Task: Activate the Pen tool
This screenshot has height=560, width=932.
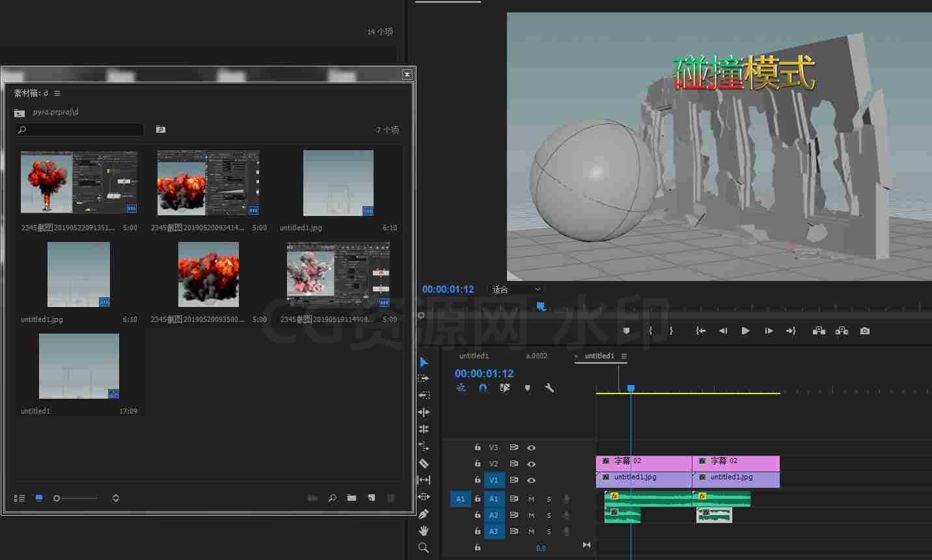Action: (x=424, y=514)
